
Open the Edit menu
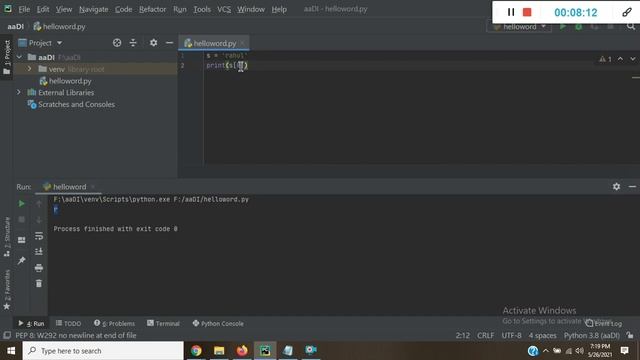click(x=43, y=9)
